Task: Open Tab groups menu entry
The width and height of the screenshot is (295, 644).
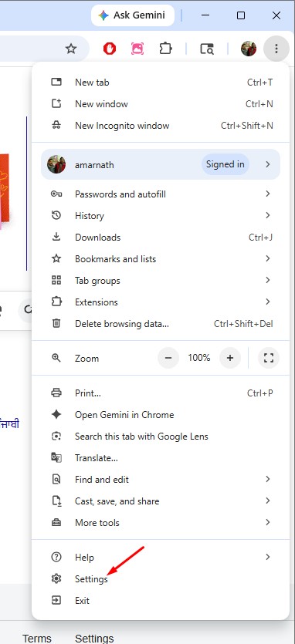Action: (161, 281)
